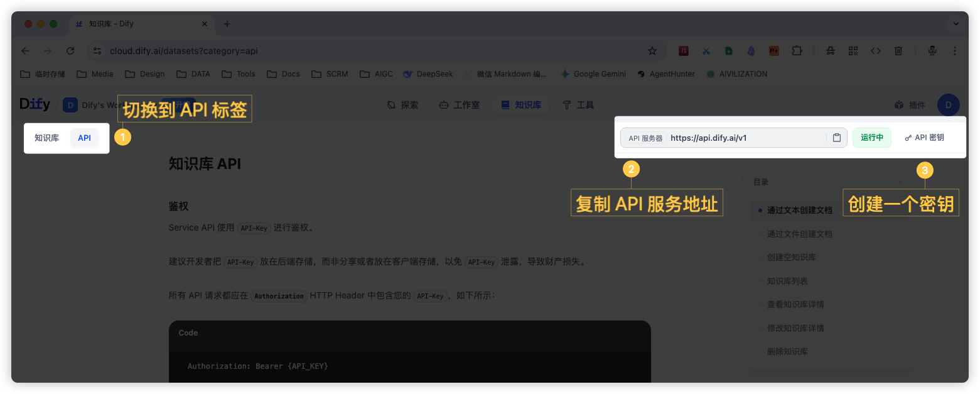Open the 探索 navigation item
980x394 pixels.
402,105
